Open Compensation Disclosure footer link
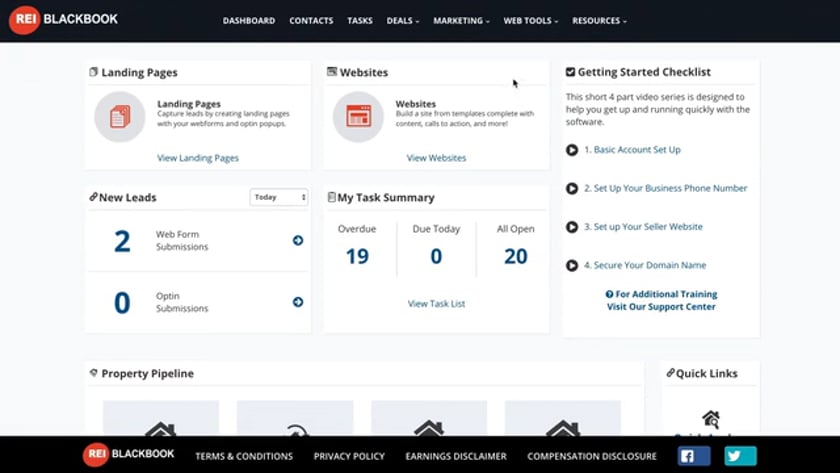Screen dimensions: 840x473 pyautogui.click(x=592, y=456)
